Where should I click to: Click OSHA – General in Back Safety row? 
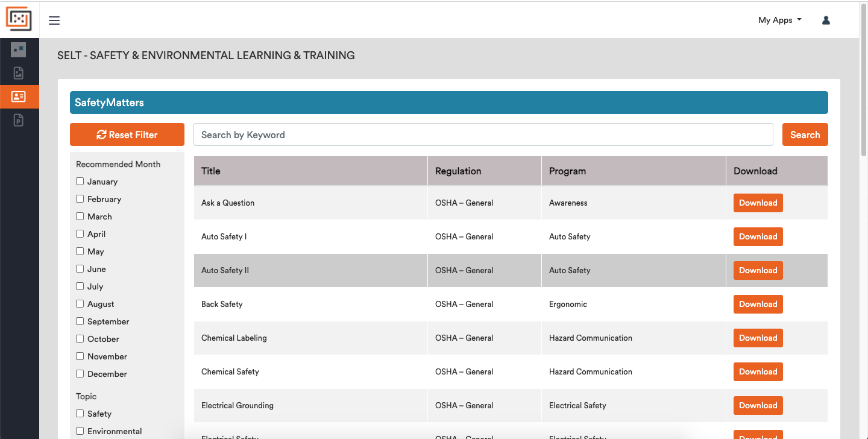tap(464, 304)
